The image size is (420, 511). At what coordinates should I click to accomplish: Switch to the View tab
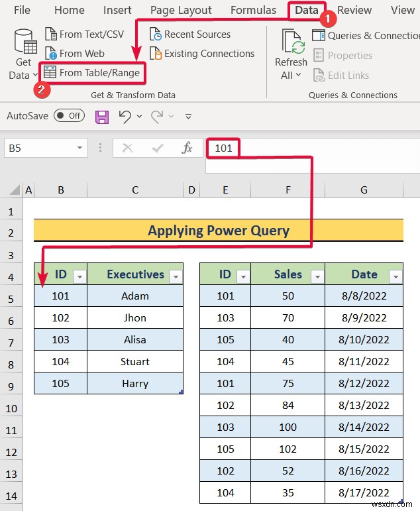point(403,10)
